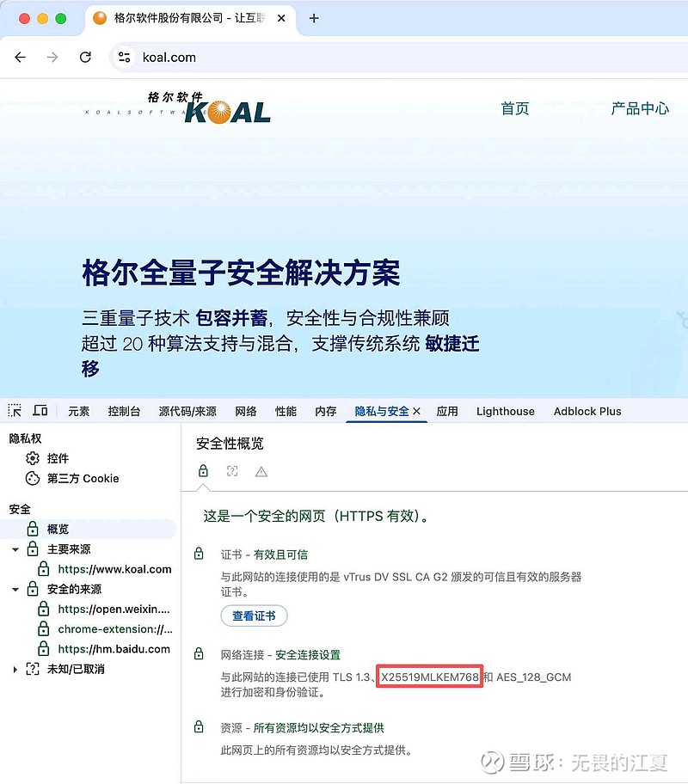
Task: Click secure lock icon in 安全性概览 summary
Action: pyautogui.click(x=203, y=470)
